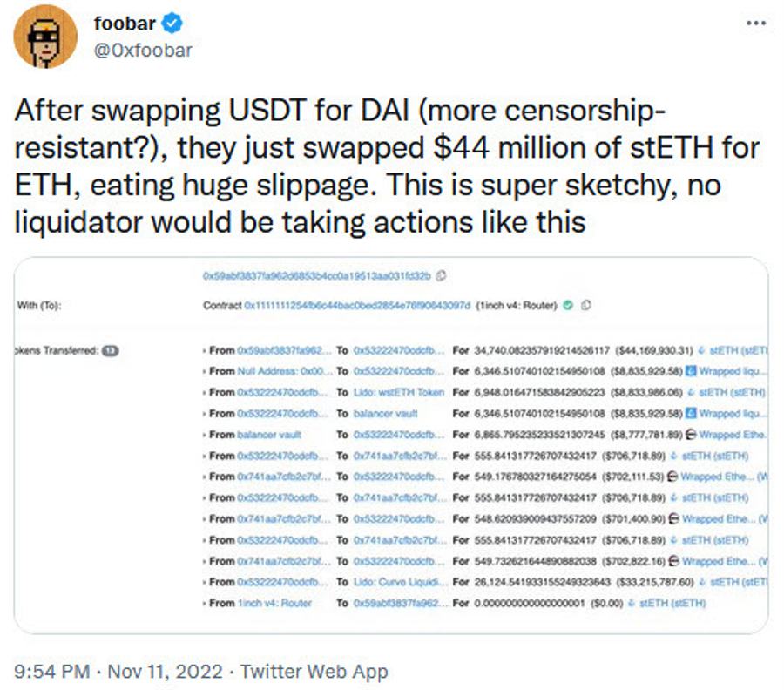
Task: Click the green verified checkmark near Router
Action: point(568,305)
